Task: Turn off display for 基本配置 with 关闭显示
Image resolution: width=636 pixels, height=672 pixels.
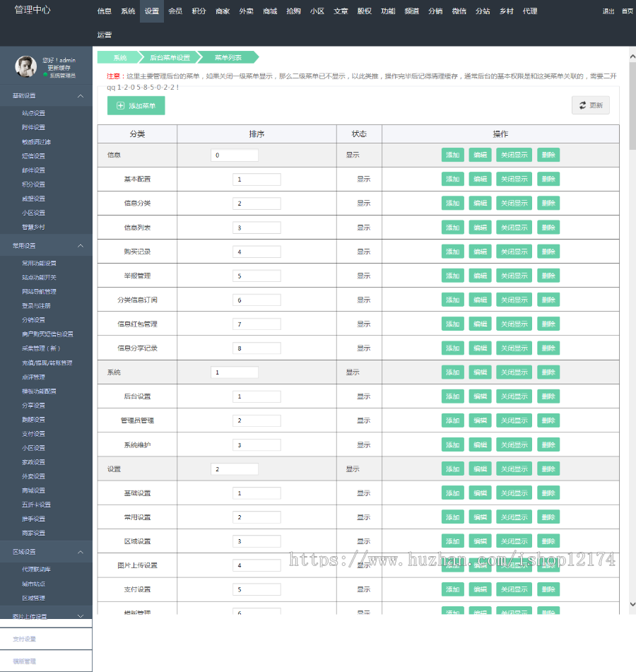Action: 514,179
